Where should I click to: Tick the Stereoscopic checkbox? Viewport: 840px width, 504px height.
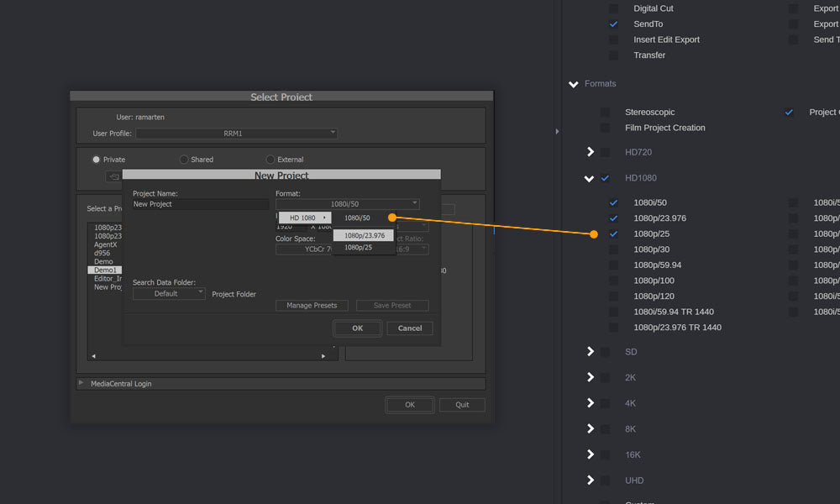coord(605,113)
